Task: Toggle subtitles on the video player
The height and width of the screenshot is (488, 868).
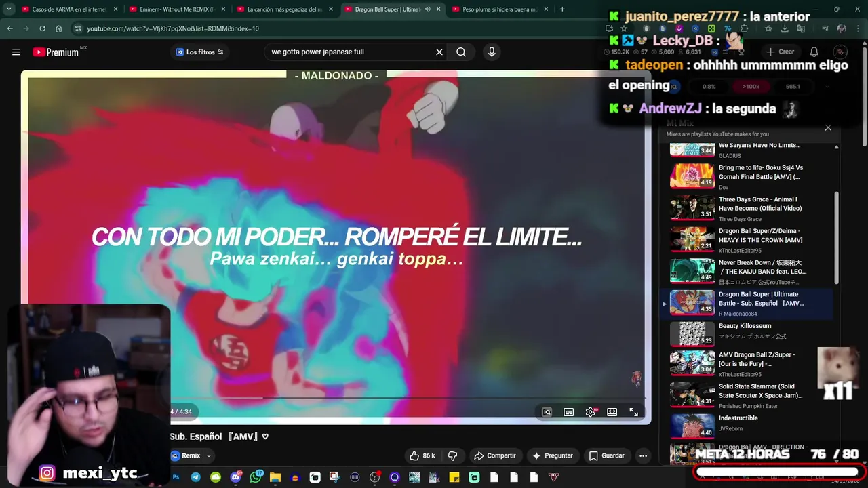Action: 569,412
